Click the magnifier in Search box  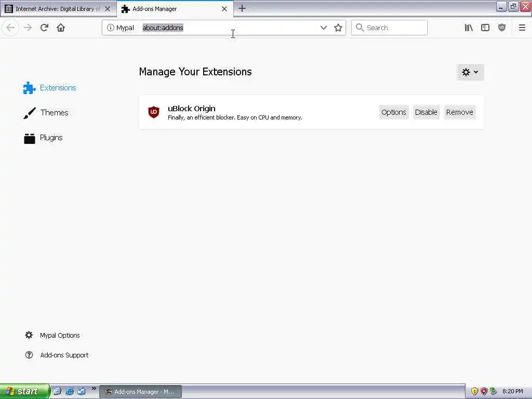(x=360, y=28)
